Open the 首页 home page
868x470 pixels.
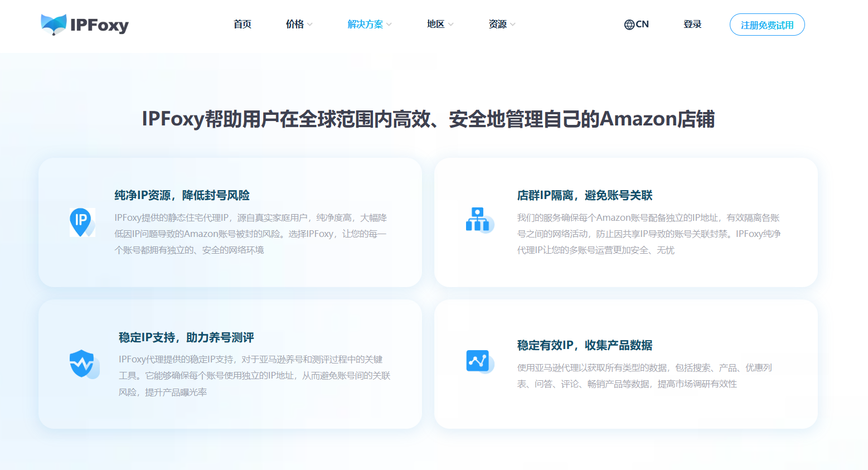click(x=243, y=24)
